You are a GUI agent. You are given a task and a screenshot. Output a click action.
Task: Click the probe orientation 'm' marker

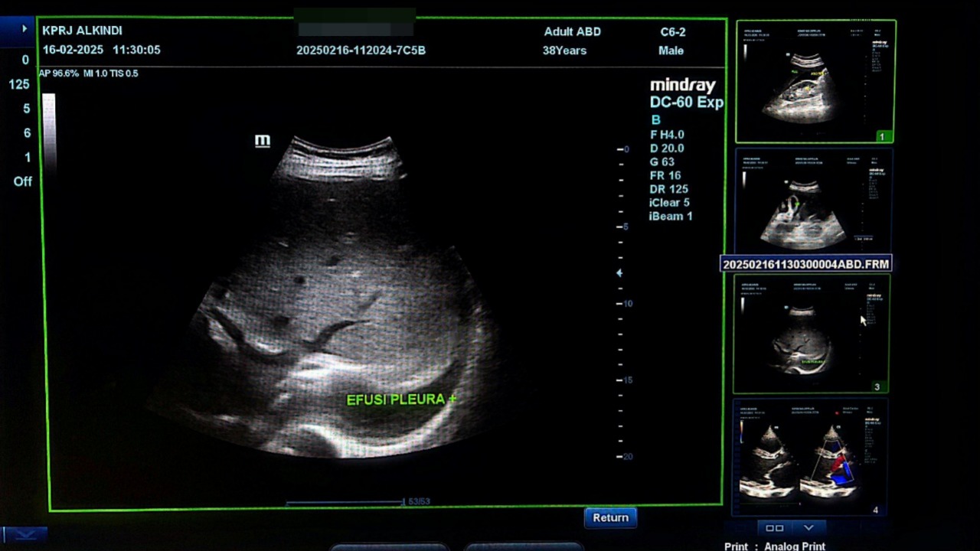click(x=263, y=141)
